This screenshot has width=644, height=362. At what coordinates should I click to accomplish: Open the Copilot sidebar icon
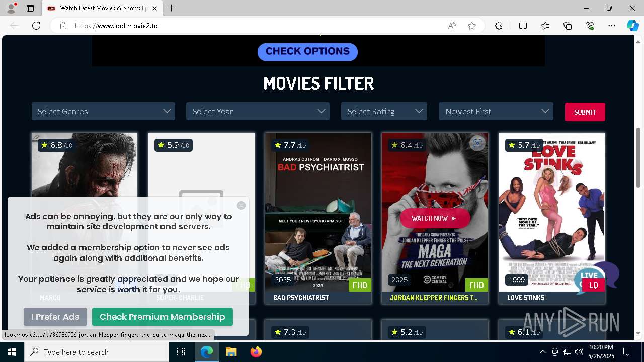coord(632,26)
